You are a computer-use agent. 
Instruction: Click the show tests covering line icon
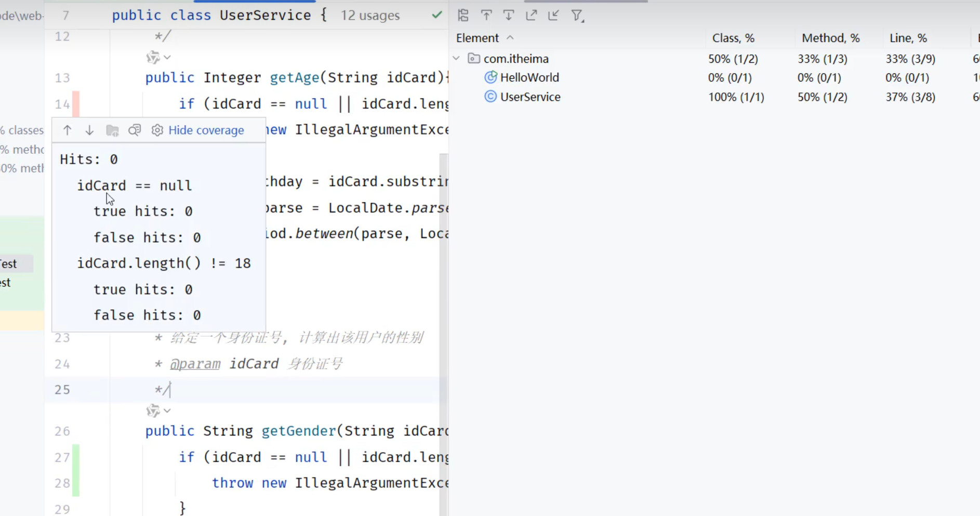[x=135, y=130]
